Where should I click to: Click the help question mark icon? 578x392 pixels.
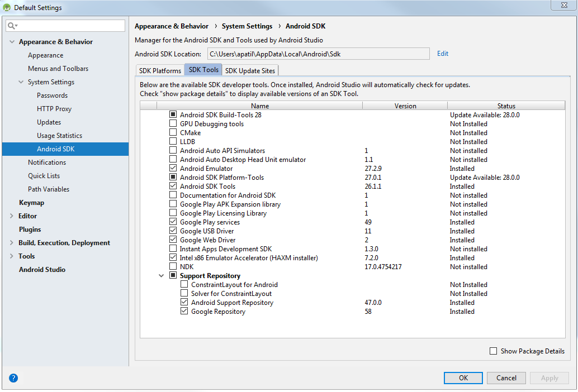tap(13, 378)
